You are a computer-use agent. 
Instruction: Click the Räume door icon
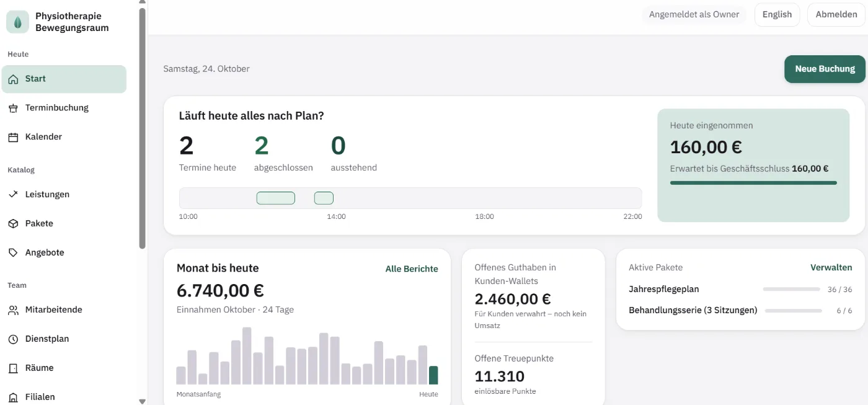click(13, 368)
